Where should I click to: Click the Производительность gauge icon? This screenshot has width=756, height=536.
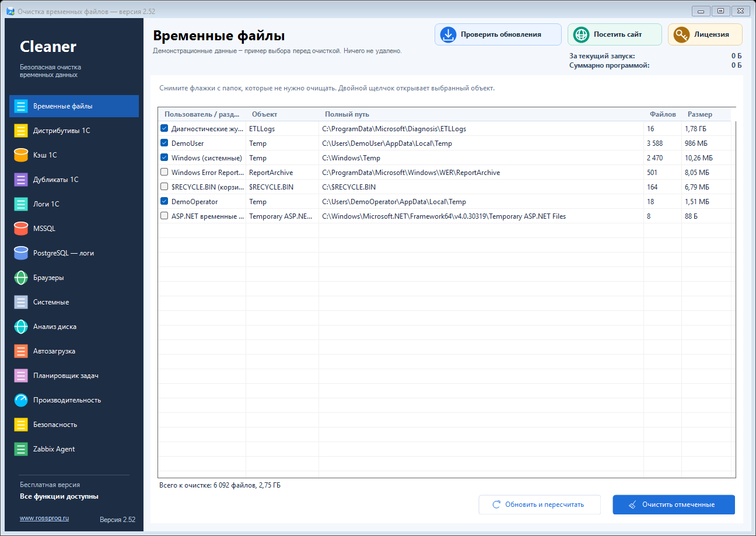coord(21,400)
